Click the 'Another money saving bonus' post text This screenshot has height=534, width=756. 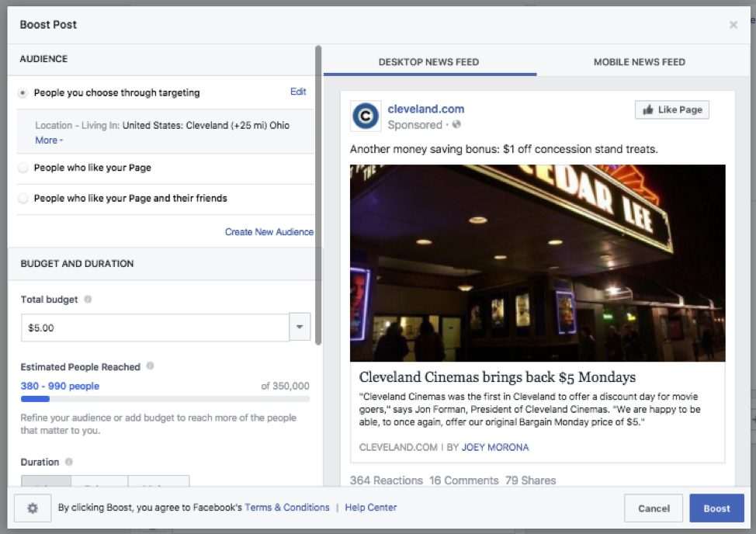(504, 149)
